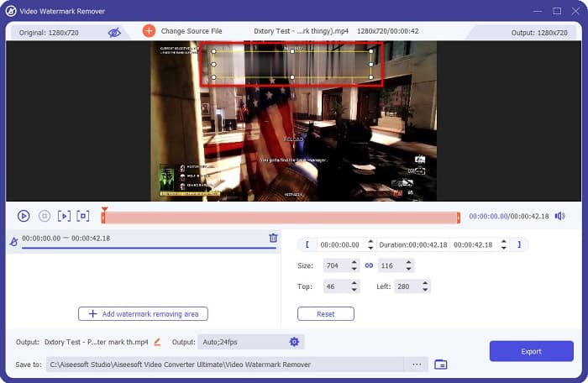Viewport: 588px width, 383px height.
Task: Click the right bracket set-end icon
Action: tap(519, 244)
